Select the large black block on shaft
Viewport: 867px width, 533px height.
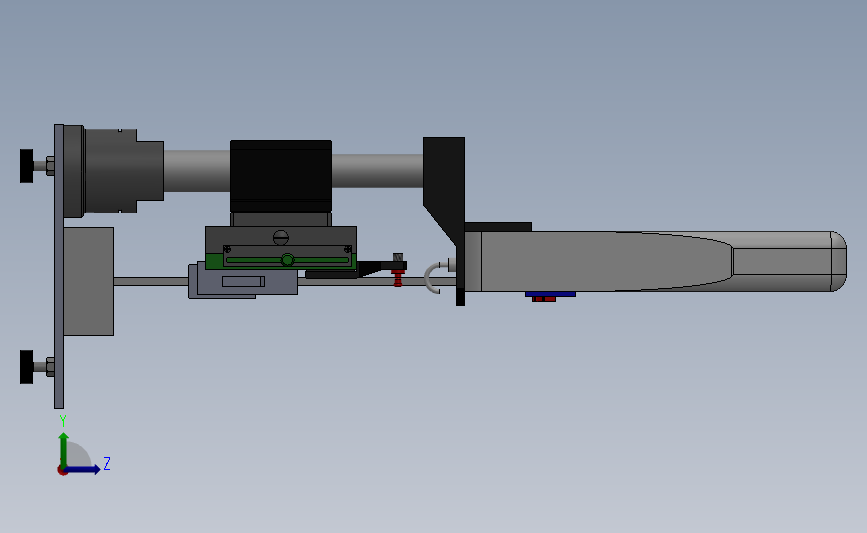tap(281, 176)
